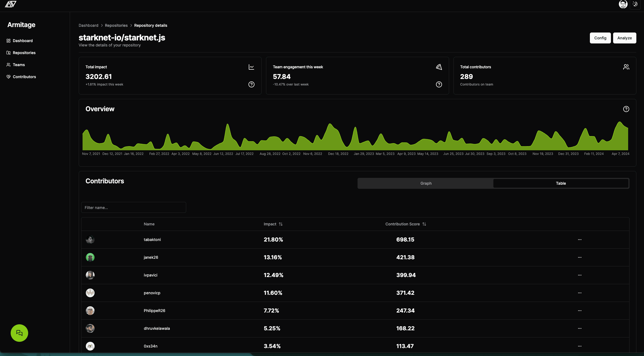Click the Total impact help icon
This screenshot has width=644, height=356.
pyautogui.click(x=251, y=84)
